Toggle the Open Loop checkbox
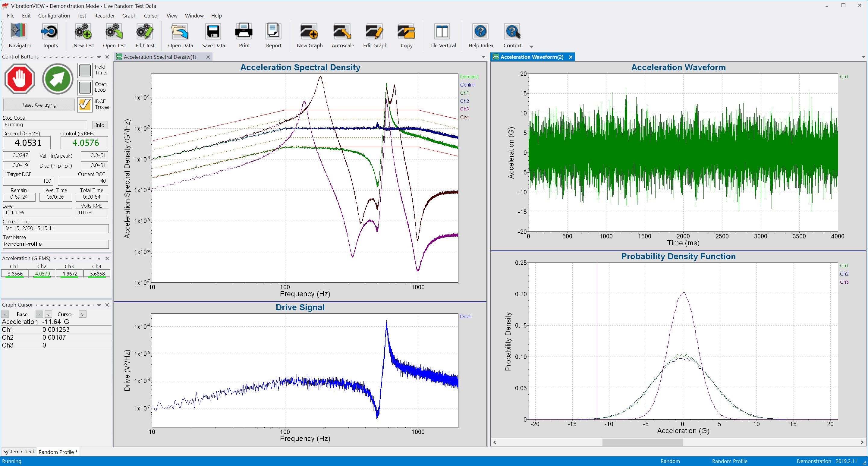This screenshot has height=466, width=868. point(85,87)
